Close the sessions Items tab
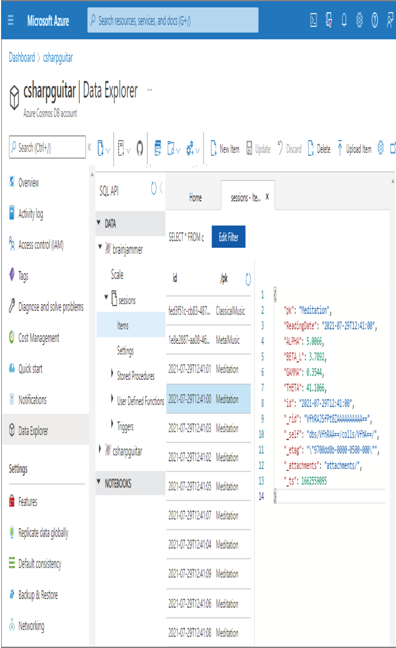396x648 pixels. [x=267, y=196]
